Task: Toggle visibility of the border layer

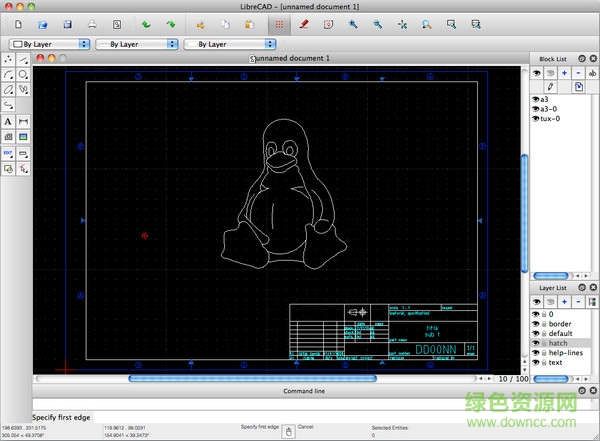Action: 534,323
